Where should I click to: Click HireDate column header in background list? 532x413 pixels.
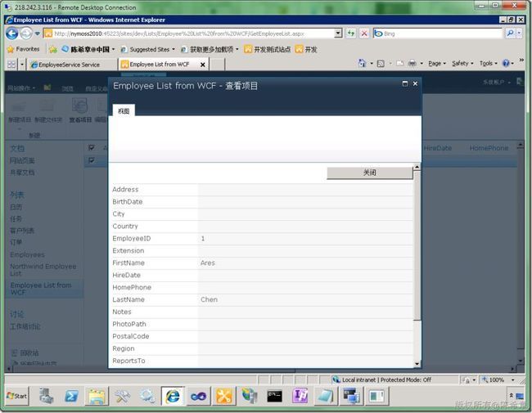tap(438, 148)
